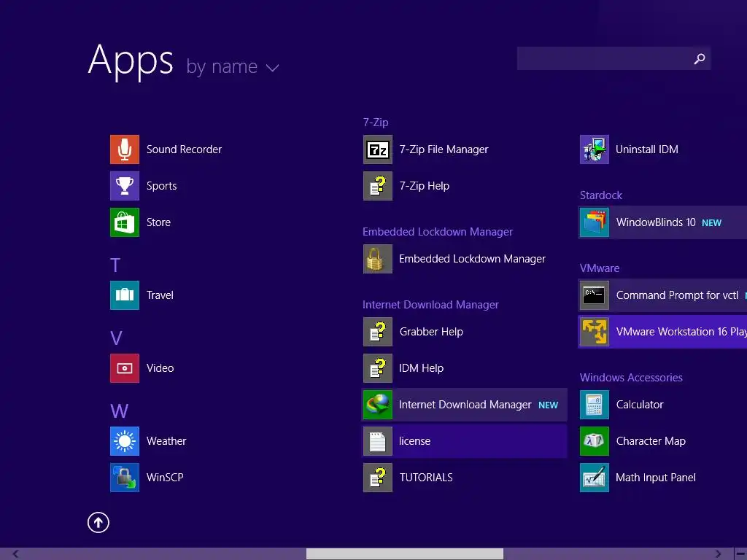Open the 7-Zip File Manager icon
The image size is (747, 560).
click(377, 149)
